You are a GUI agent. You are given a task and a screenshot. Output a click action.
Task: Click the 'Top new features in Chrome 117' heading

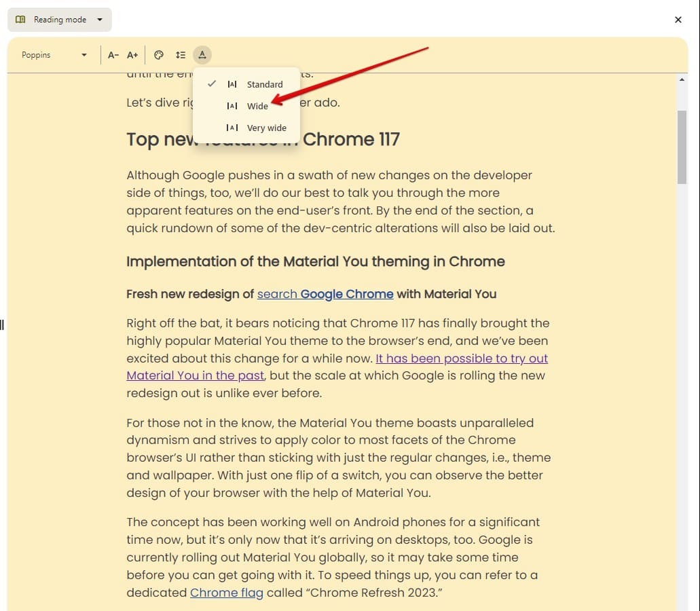pos(263,140)
